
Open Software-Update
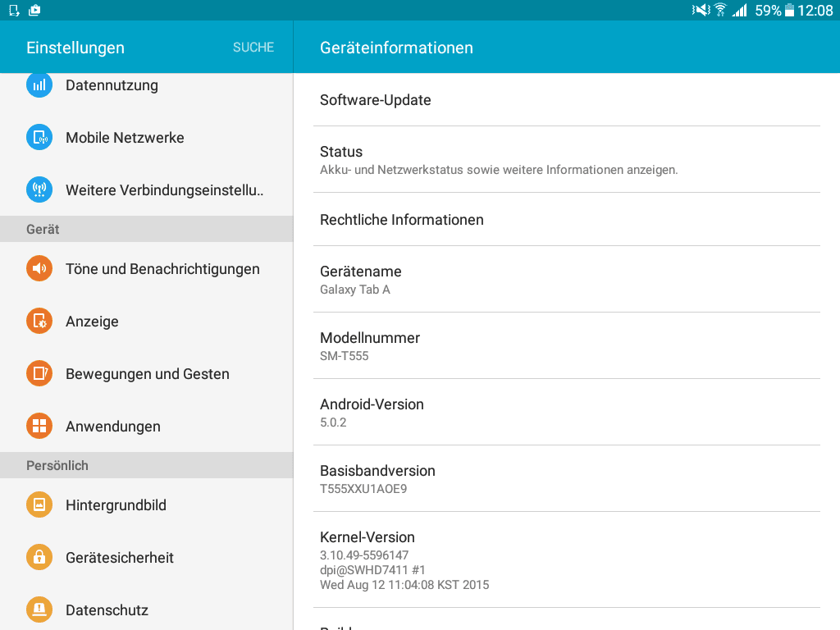point(567,99)
